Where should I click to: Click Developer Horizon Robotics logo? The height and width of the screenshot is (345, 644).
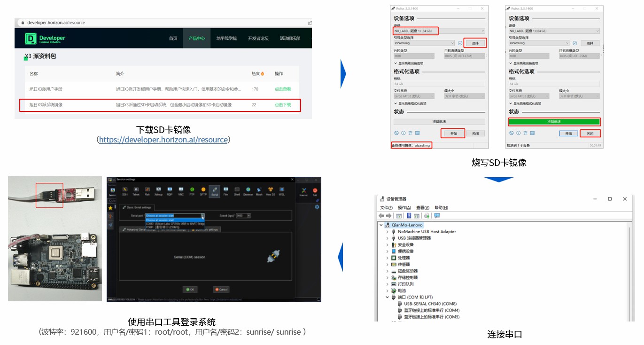46,39
